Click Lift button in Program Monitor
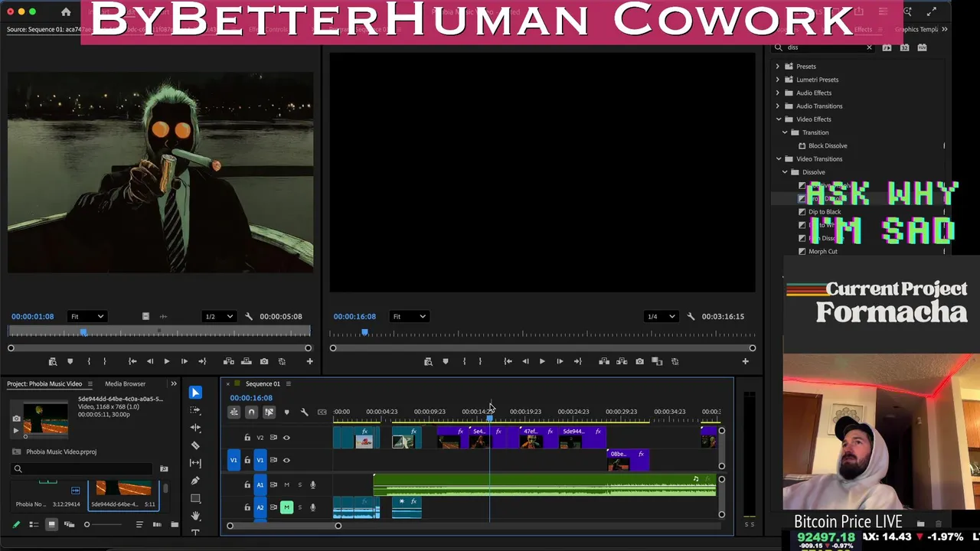The height and width of the screenshot is (551, 980). coord(604,361)
